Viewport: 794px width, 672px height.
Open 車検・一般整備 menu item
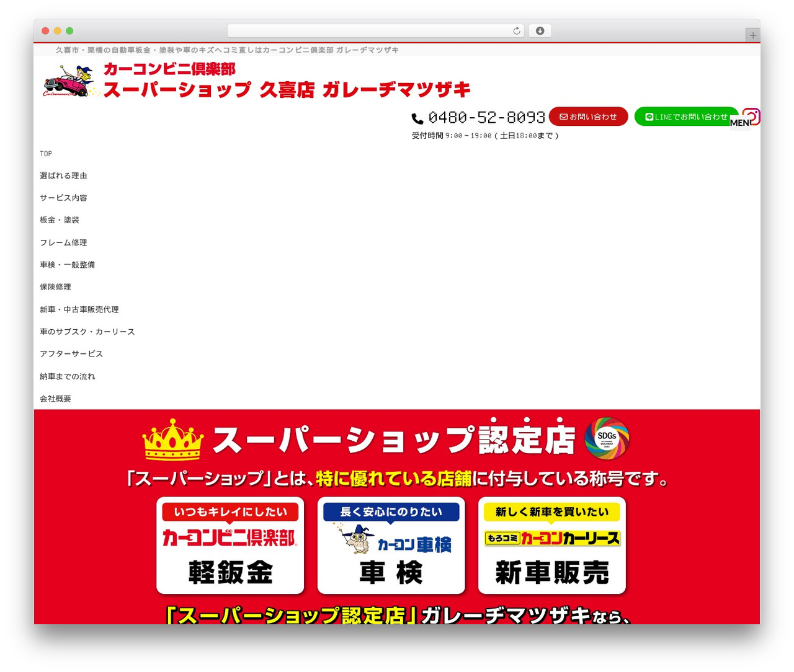pos(68,265)
